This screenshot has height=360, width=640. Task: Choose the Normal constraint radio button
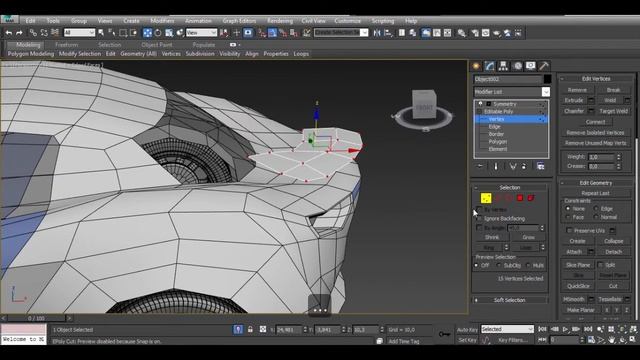(x=596, y=217)
